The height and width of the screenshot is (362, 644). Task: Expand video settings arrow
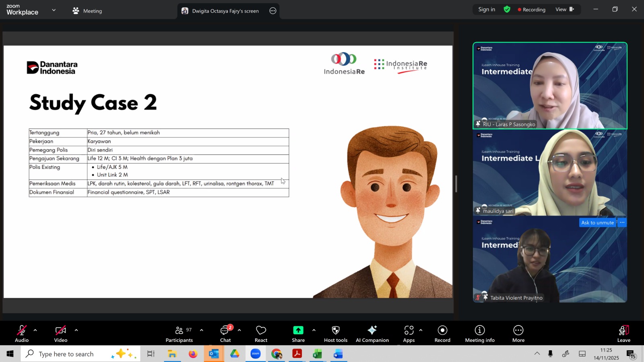(76, 330)
